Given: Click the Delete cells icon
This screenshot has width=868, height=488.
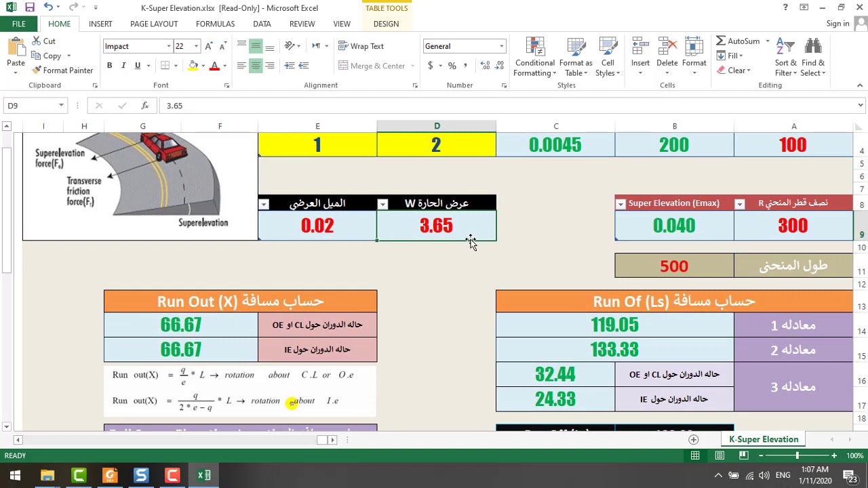Looking at the screenshot, I should [667, 58].
